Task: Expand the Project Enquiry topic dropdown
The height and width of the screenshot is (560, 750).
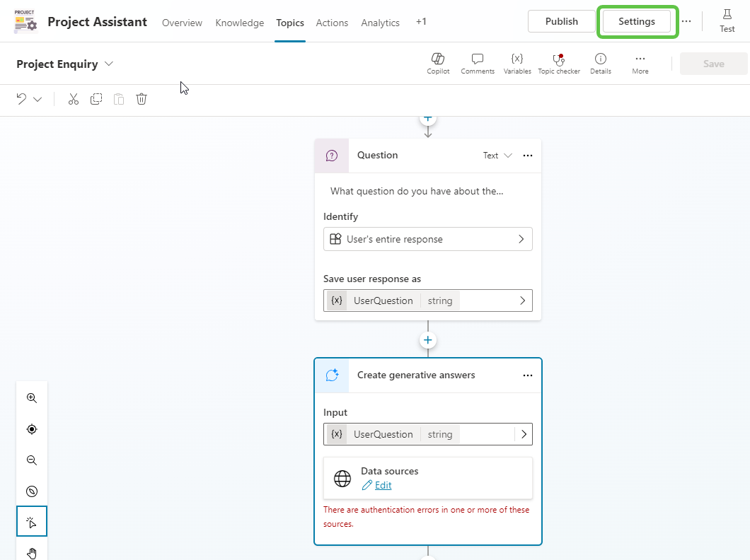Action: click(x=109, y=64)
